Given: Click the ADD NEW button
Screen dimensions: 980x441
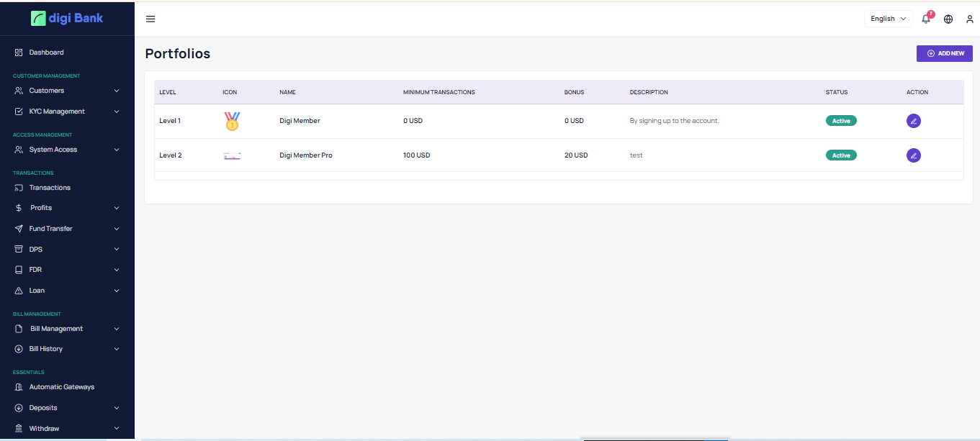Looking at the screenshot, I should pyautogui.click(x=944, y=53).
